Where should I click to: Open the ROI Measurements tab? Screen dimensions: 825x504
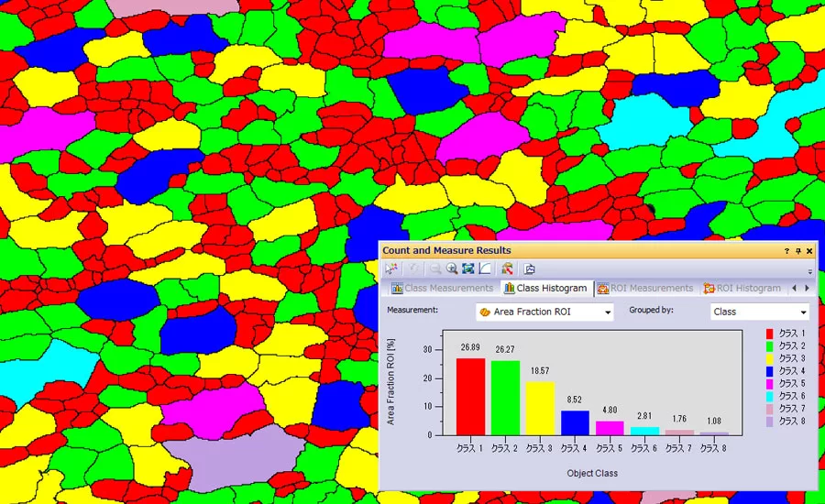click(645, 288)
